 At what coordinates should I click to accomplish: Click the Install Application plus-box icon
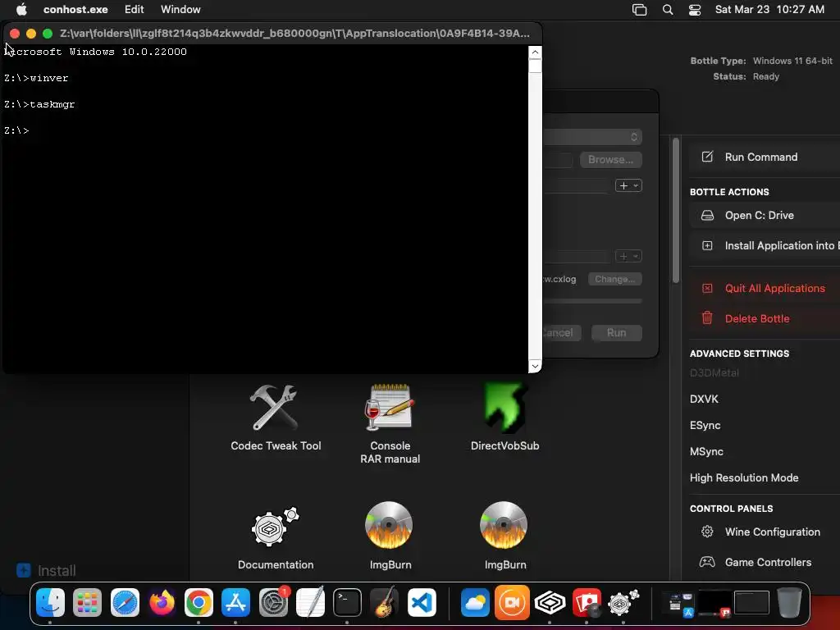click(x=707, y=246)
